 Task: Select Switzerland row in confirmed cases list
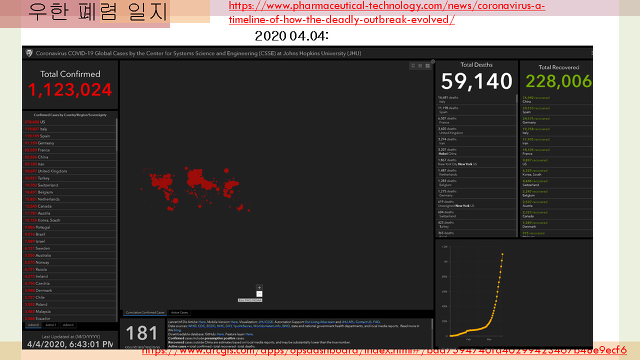pyautogui.click(x=70, y=185)
